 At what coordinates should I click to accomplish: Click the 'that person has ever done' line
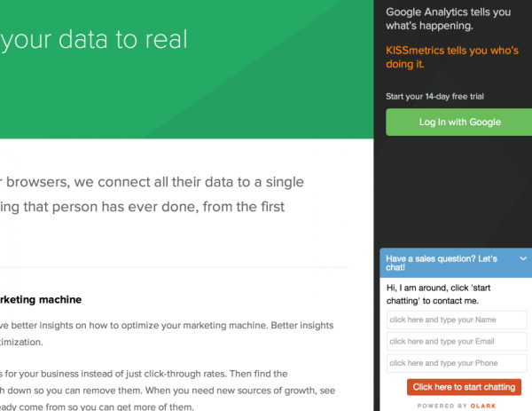pos(142,207)
